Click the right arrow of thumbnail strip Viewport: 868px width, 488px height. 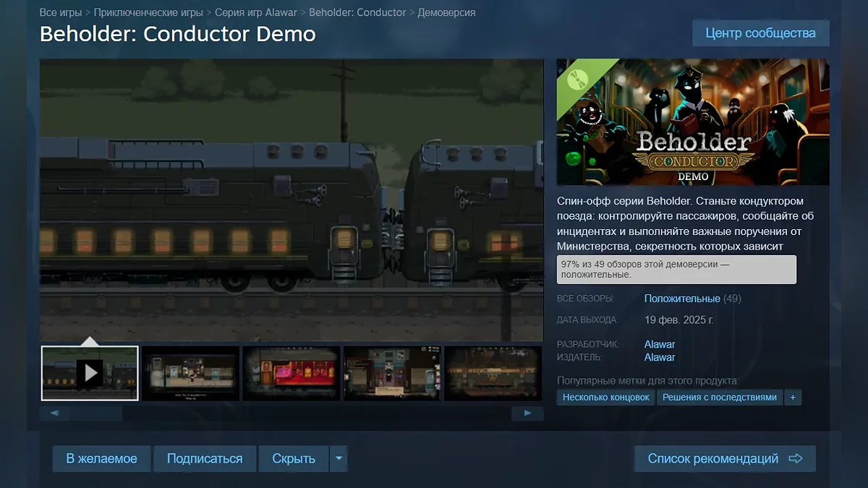pyautogui.click(x=527, y=414)
